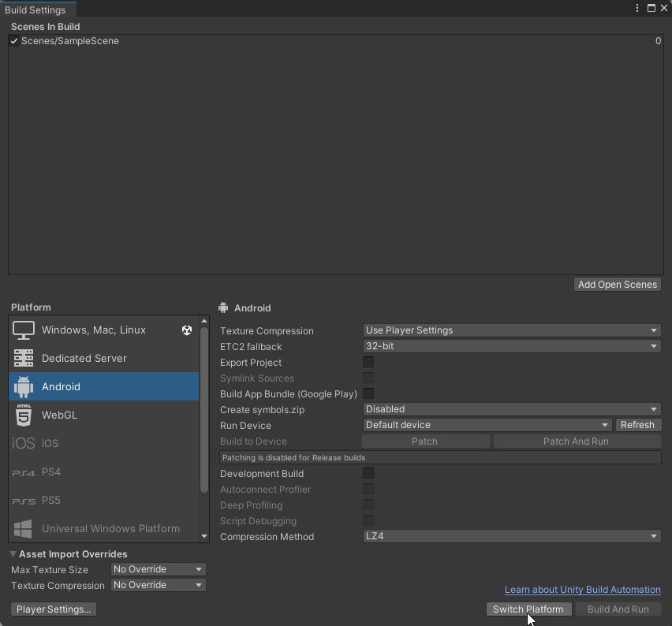The height and width of the screenshot is (626, 672).
Task: Toggle the Symlink Sources checkbox
Action: (x=368, y=378)
